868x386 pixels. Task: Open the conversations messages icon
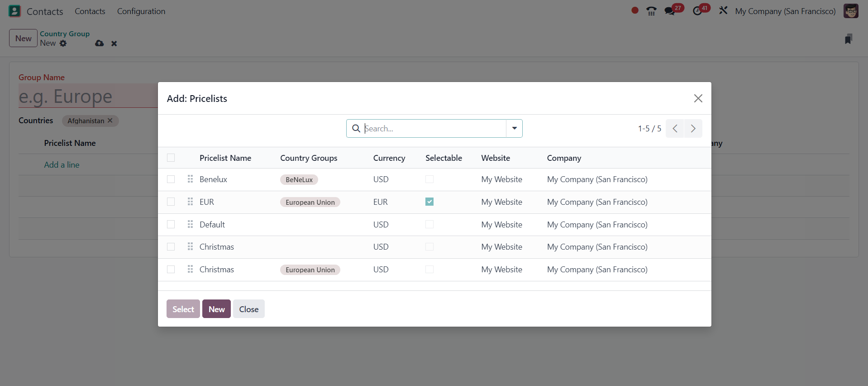point(670,11)
